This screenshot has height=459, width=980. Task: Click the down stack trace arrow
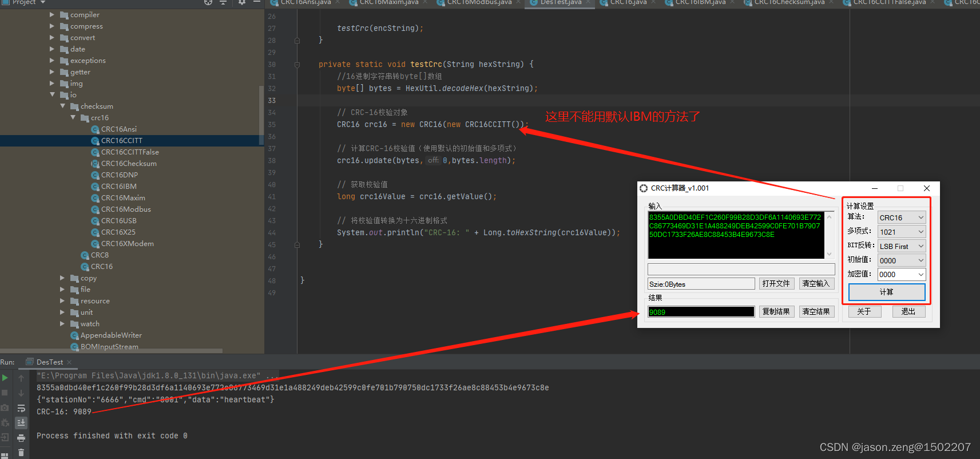point(21,393)
